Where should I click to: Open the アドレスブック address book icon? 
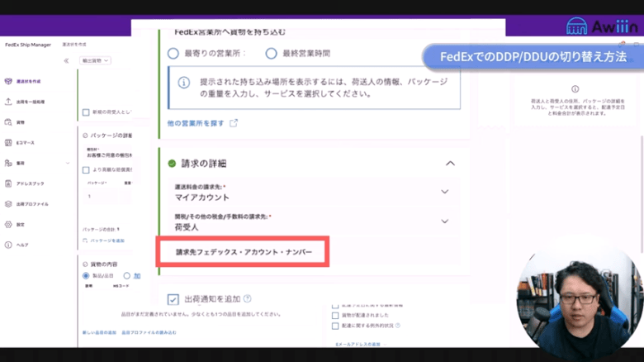pos(8,183)
